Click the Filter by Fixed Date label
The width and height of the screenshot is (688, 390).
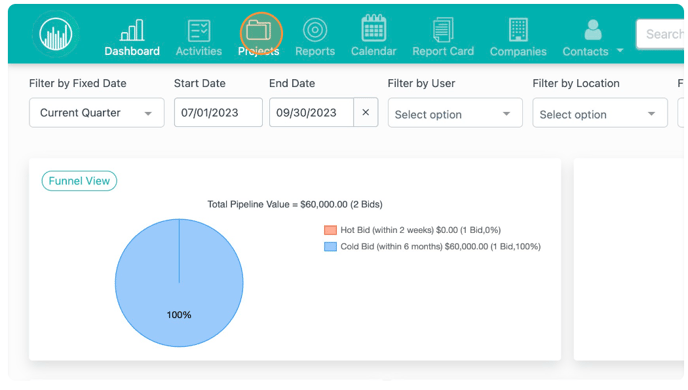(78, 83)
